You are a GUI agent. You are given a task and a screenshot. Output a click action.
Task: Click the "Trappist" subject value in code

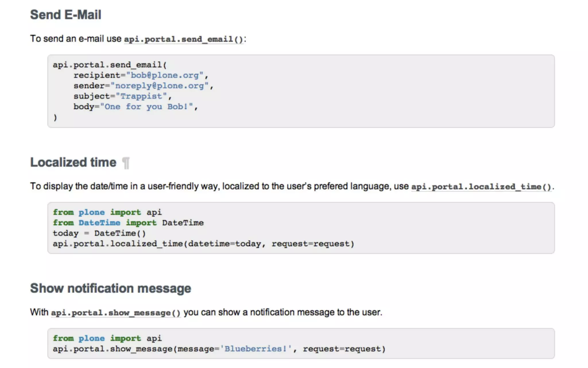coord(141,96)
